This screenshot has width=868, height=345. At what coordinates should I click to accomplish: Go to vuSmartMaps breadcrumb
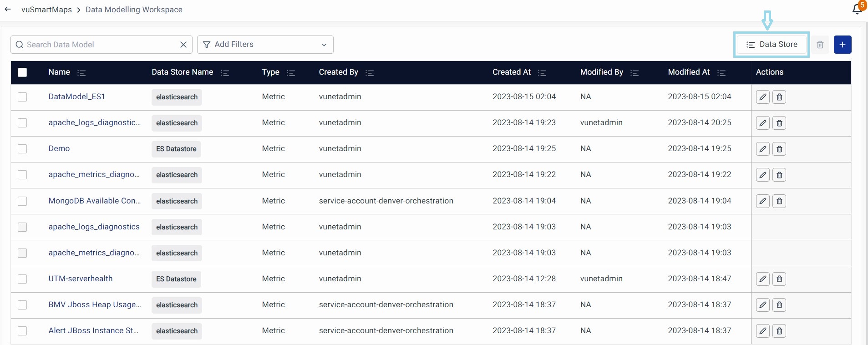coord(46,10)
